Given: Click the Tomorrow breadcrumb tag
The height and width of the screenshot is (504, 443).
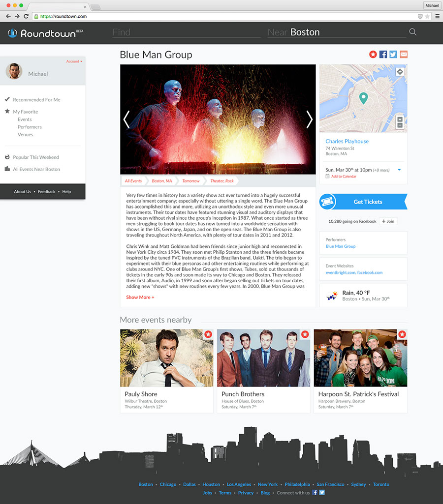Looking at the screenshot, I should [x=191, y=181].
